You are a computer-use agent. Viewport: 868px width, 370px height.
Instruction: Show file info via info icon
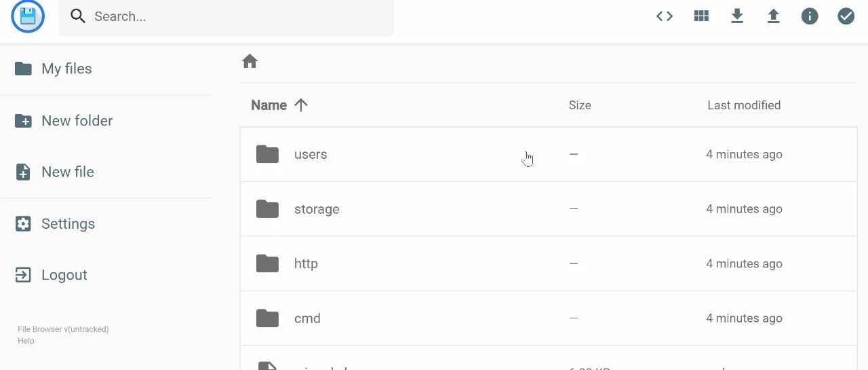pos(810,16)
